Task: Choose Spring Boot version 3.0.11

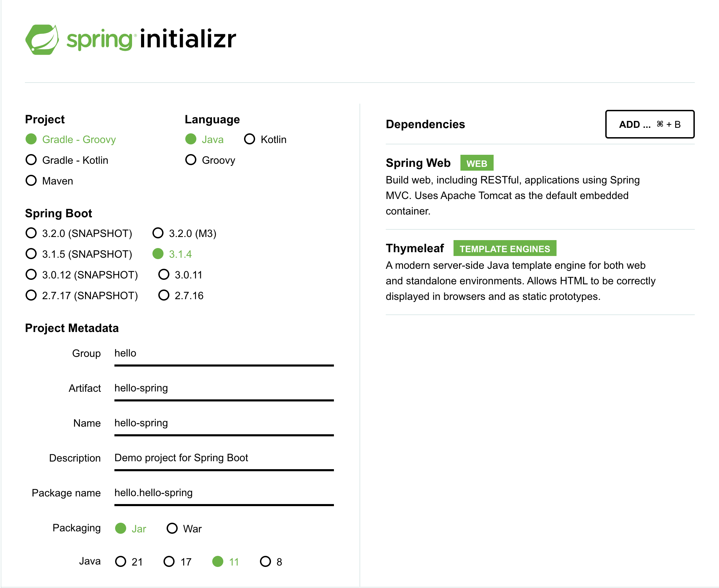Action: [180, 275]
